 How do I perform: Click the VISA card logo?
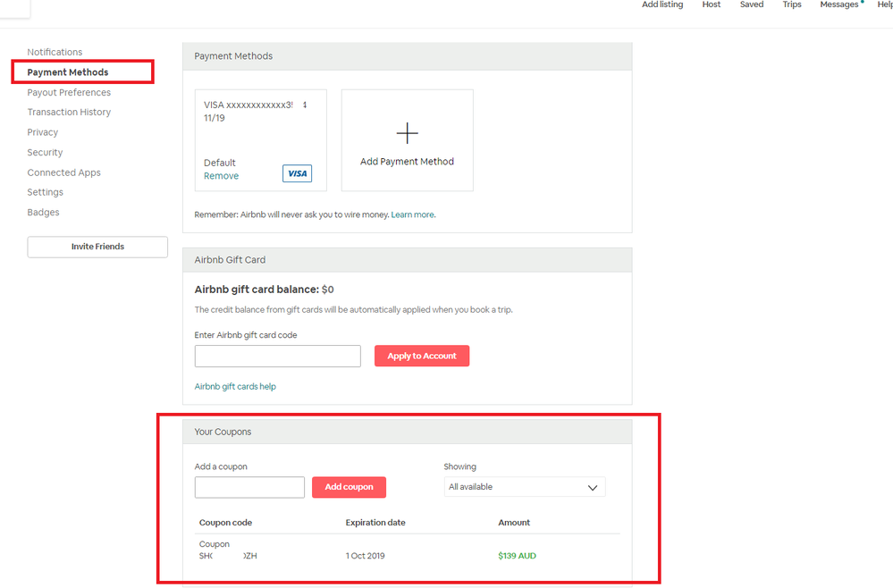point(297,173)
